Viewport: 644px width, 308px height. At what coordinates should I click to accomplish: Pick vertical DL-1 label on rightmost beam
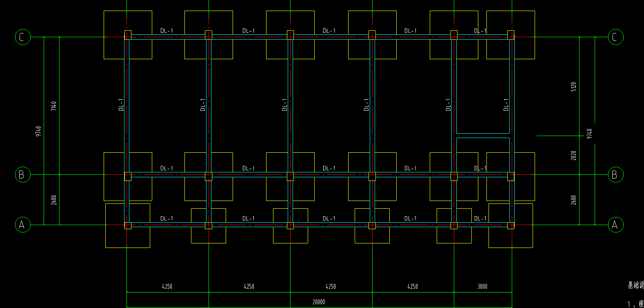[506, 105]
